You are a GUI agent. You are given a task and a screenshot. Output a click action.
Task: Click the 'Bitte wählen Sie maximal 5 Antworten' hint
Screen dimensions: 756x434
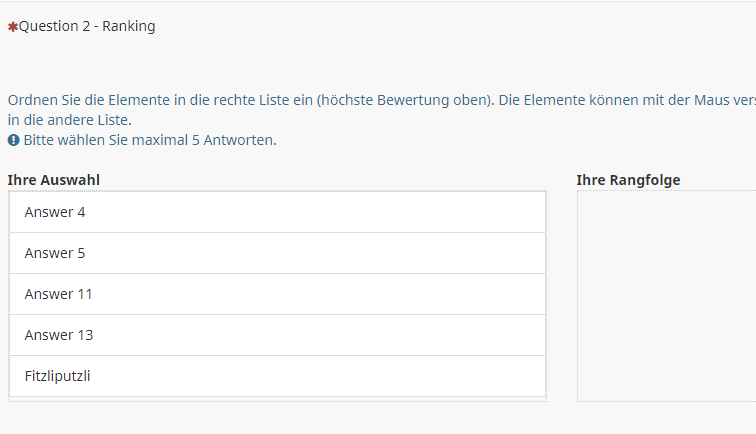tap(150, 140)
